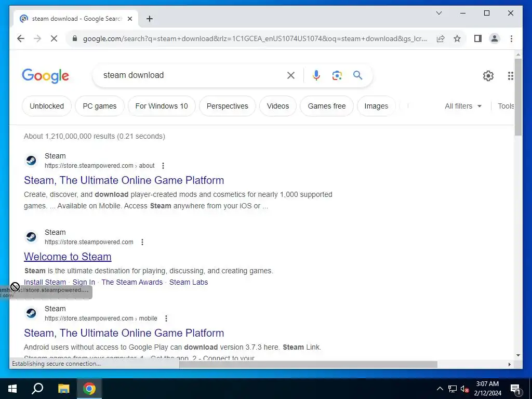Open The Steam Awards sitelink
This screenshot has height=399, width=532.
(132, 282)
